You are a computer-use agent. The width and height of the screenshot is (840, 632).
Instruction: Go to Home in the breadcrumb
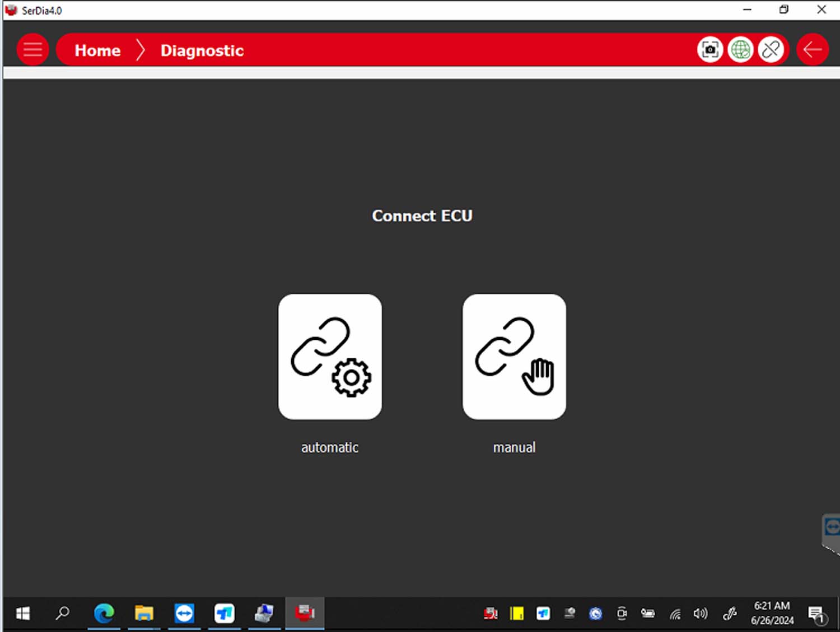(x=97, y=50)
